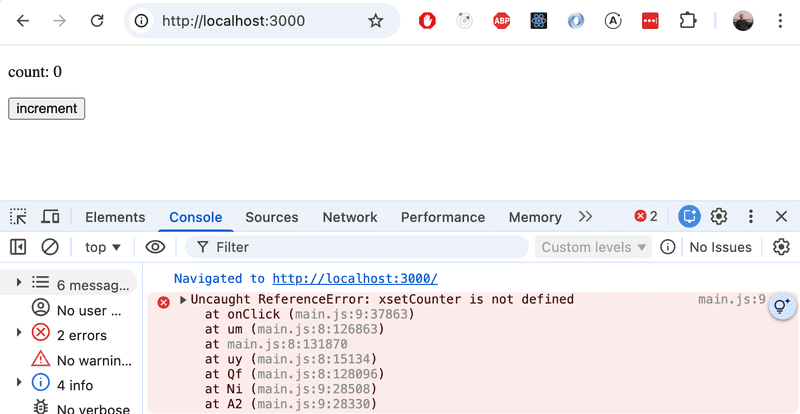Open DevTools three-dot customize menu
Viewport: 800px width, 414px height.
coord(751,216)
